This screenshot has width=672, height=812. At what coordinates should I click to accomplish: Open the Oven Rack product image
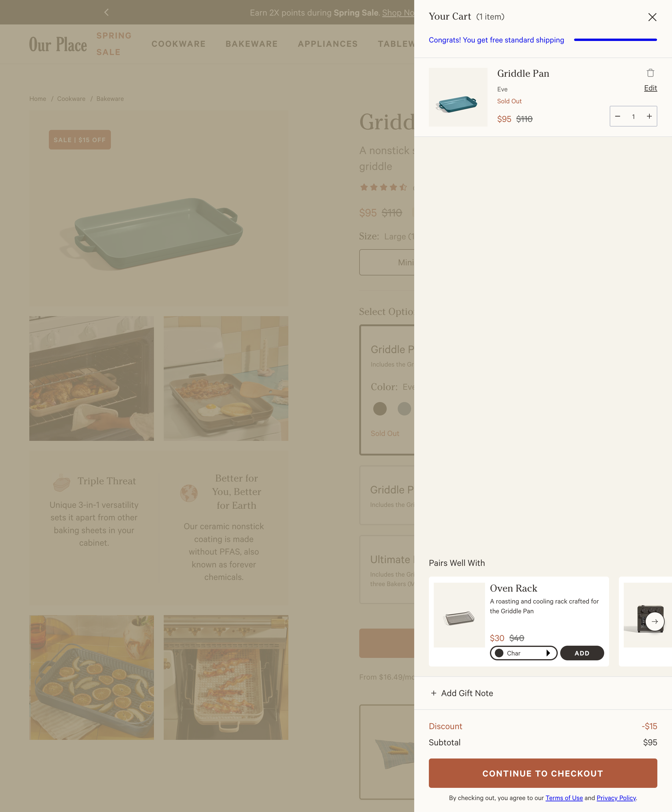[x=459, y=615]
